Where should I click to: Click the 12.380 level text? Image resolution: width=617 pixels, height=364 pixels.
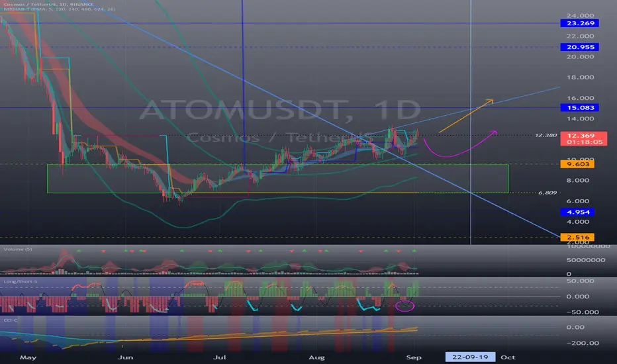(x=546, y=135)
